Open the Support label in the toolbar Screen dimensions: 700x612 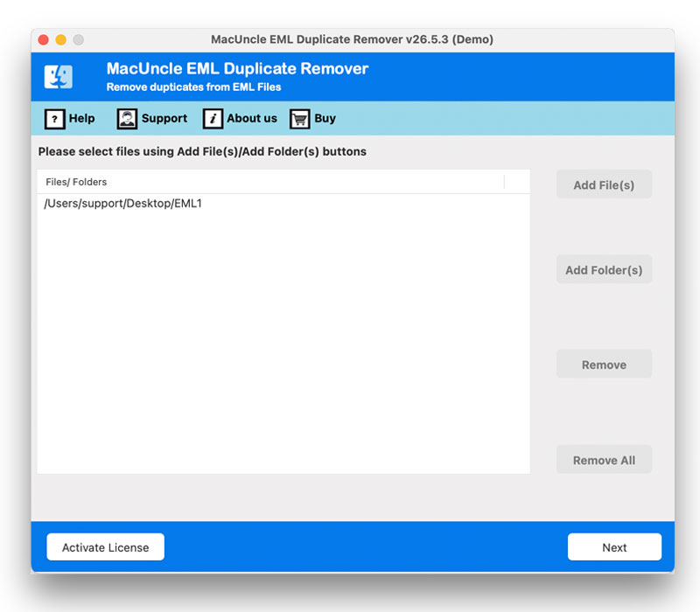tap(164, 119)
